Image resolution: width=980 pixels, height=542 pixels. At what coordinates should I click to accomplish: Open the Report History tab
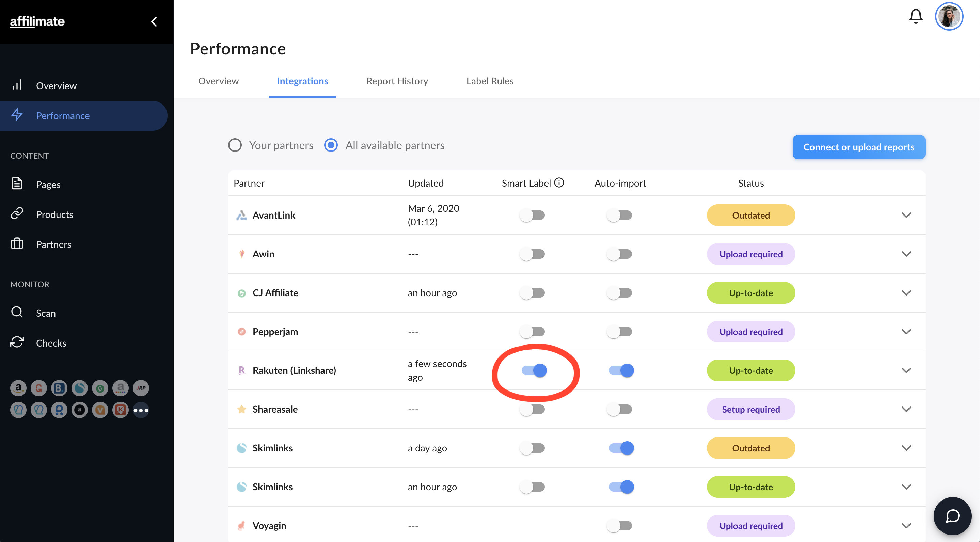(397, 81)
